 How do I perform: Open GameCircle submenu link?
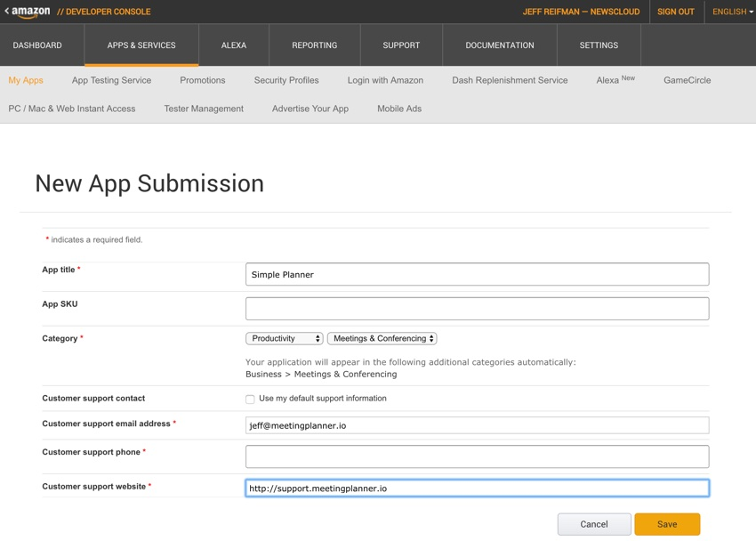coord(687,80)
